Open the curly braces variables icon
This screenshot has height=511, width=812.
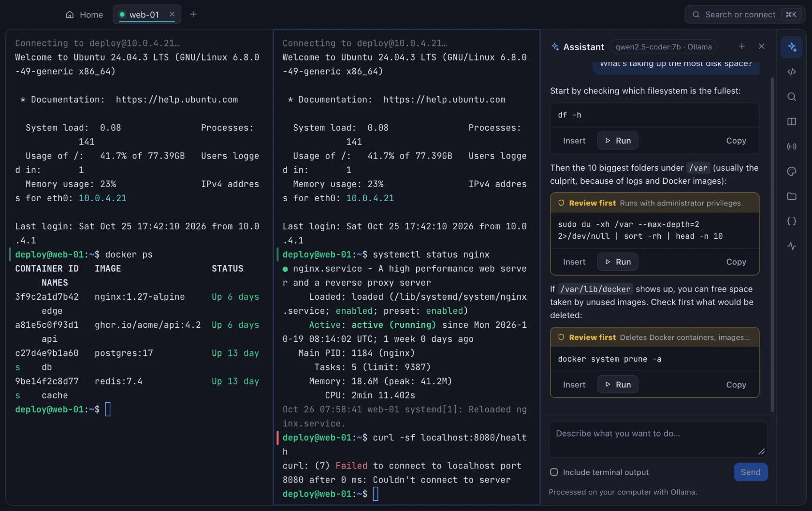coord(792,221)
